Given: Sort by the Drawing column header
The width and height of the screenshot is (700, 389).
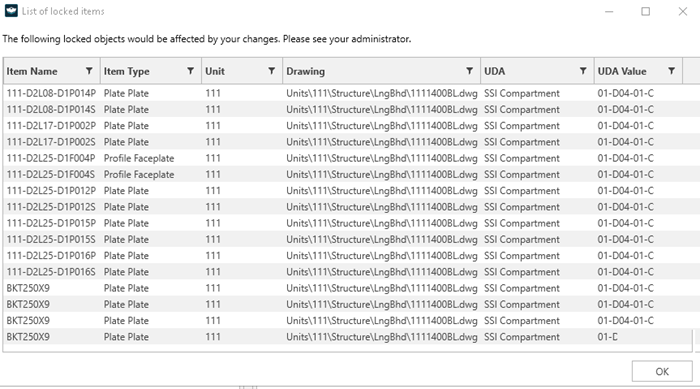Looking at the screenshot, I should [x=305, y=71].
